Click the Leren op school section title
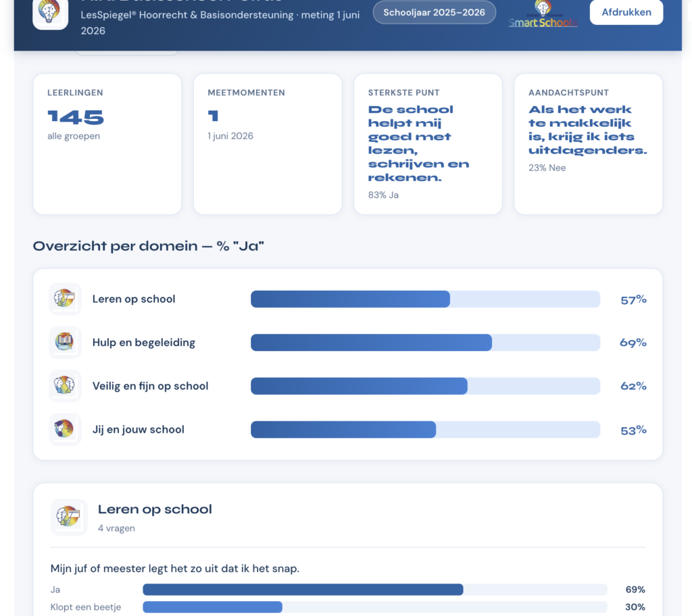 click(x=155, y=509)
